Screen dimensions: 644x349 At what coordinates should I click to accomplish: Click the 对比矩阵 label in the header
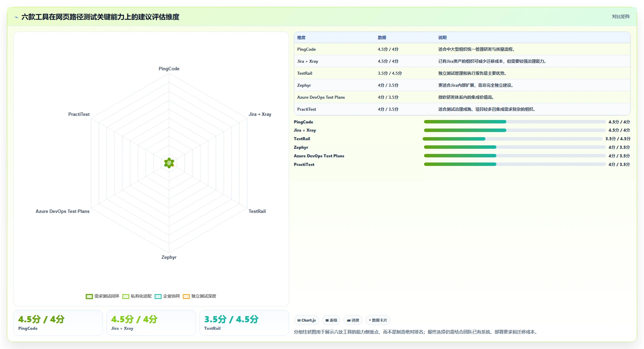click(621, 16)
